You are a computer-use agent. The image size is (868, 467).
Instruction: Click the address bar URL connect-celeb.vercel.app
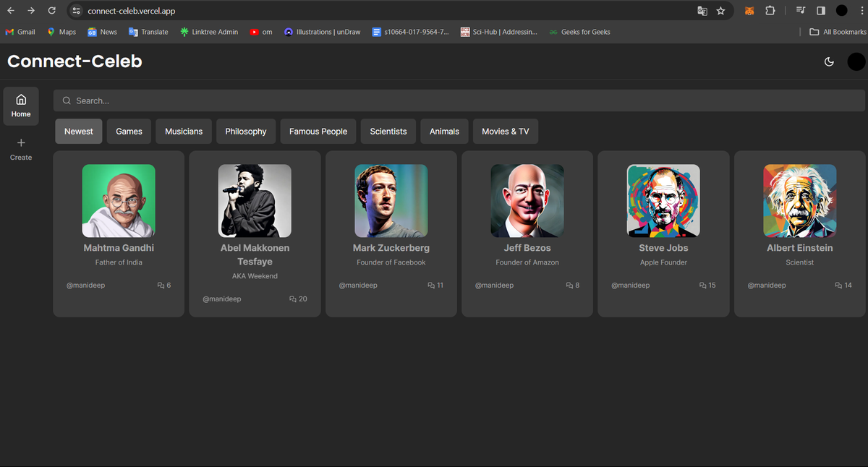132,11
